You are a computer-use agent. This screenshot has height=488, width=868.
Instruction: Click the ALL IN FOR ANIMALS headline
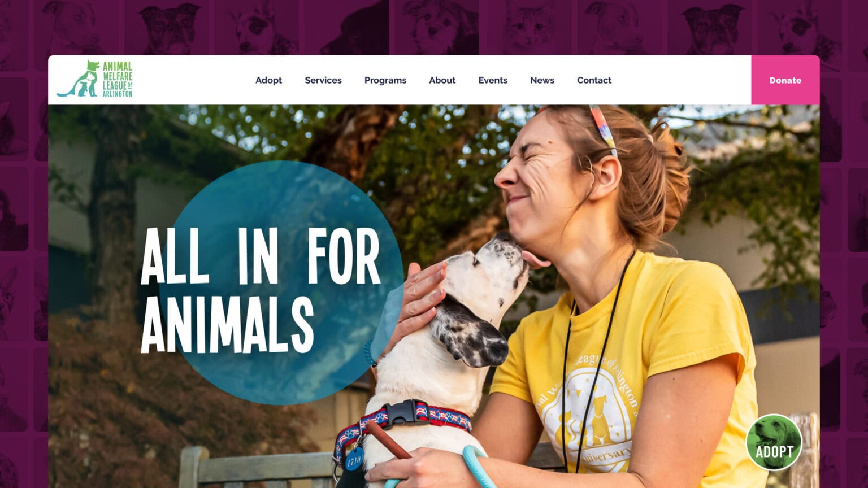[x=261, y=289]
